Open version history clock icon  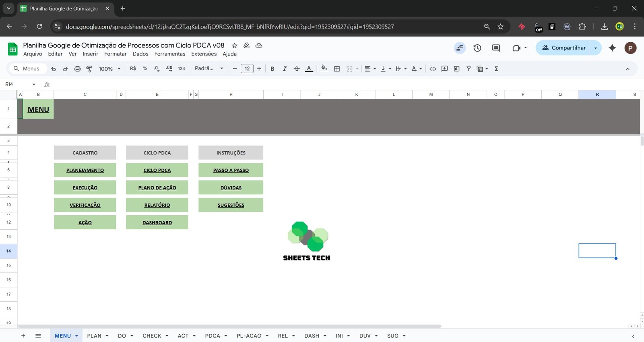[477, 48]
